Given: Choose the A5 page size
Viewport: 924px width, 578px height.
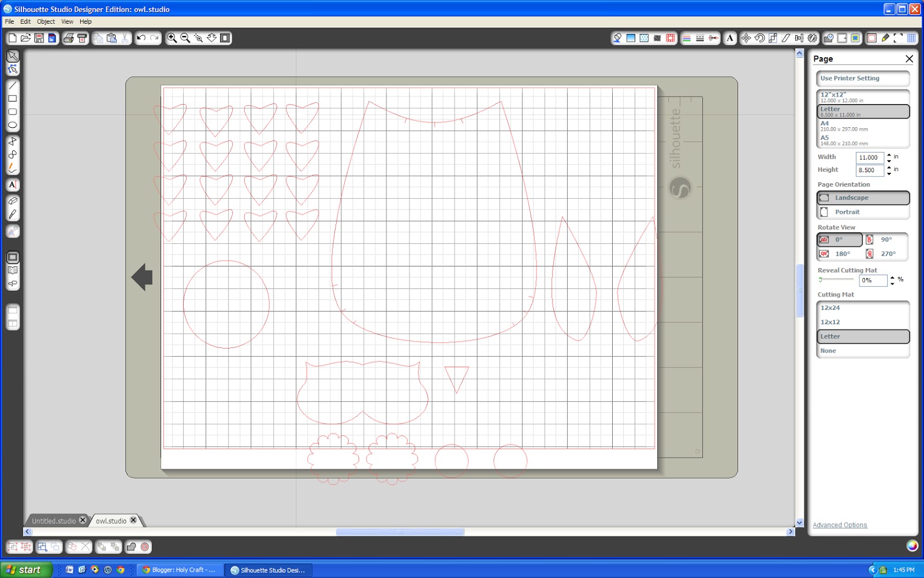Looking at the screenshot, I should (863, 140).
